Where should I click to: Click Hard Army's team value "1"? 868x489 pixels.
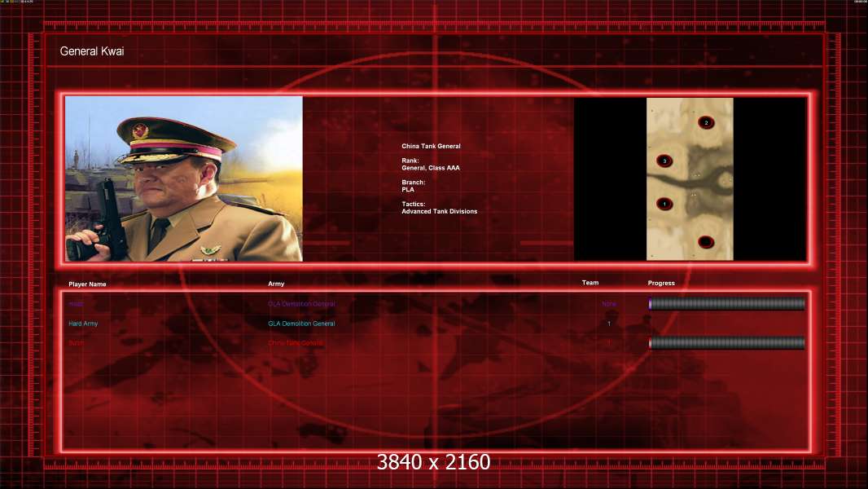click(x=609, y=324)
